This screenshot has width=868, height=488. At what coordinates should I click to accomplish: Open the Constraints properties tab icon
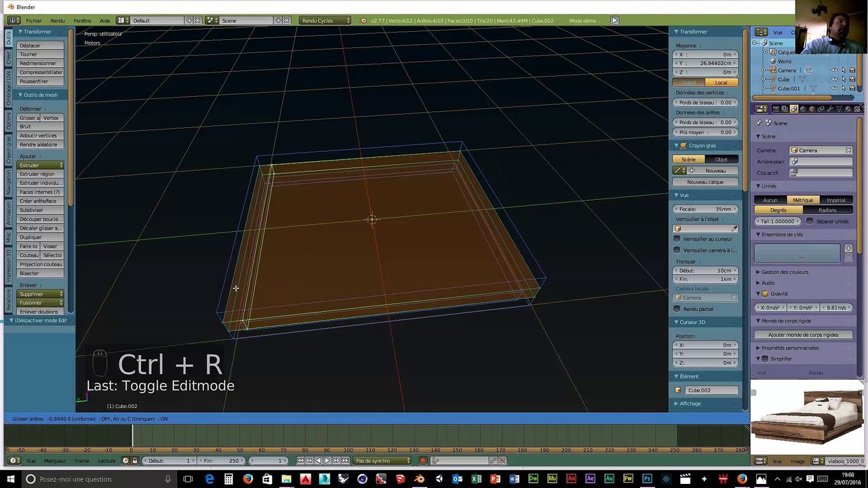821,109
